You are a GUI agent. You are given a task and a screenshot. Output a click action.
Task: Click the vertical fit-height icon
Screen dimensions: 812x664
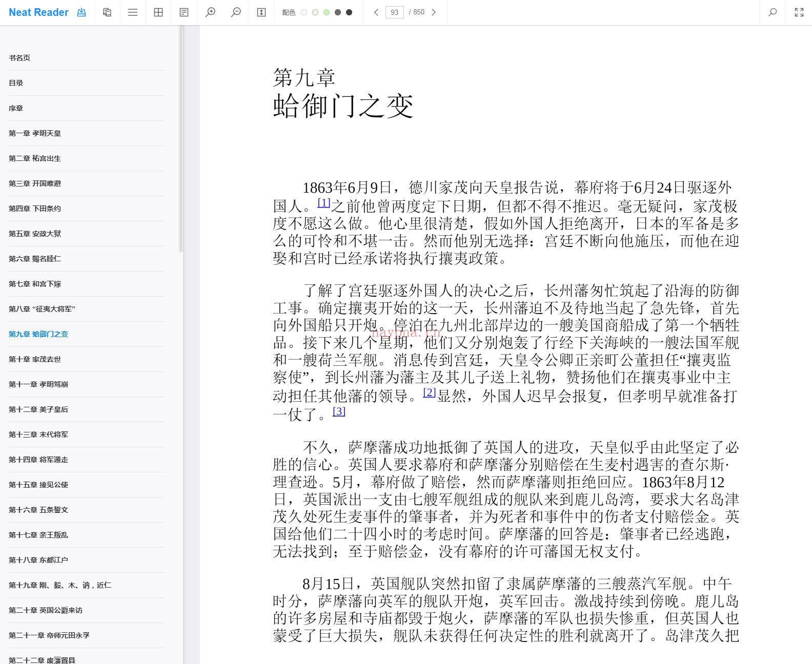pyautogui.click(x=261, y=12)
